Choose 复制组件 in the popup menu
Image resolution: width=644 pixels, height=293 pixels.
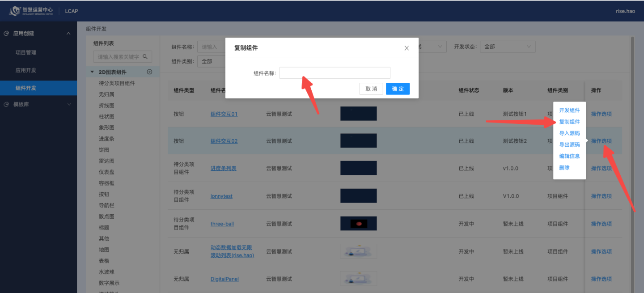[x=569, y=122]
